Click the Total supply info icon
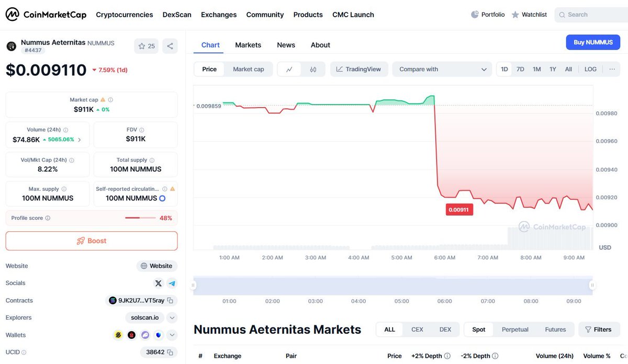Screen dimensions: 628x364 [152, 160]
